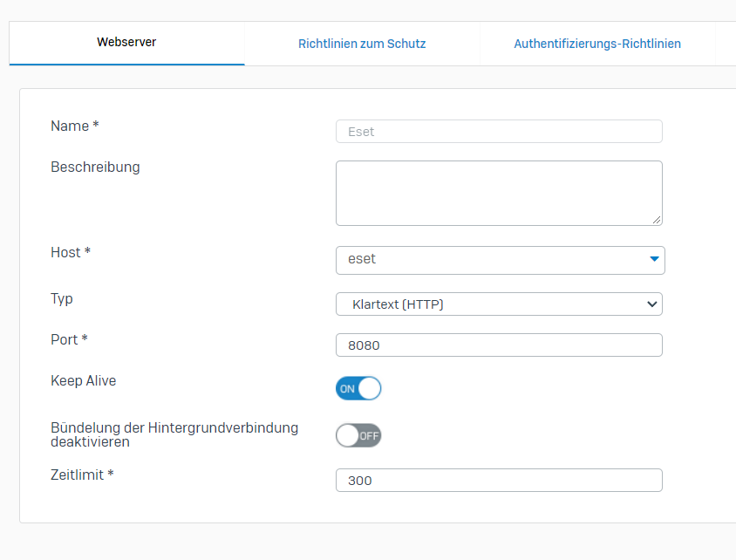Click the "Typ" field label
The image size is (736, 560).
[x=62, y=299]
